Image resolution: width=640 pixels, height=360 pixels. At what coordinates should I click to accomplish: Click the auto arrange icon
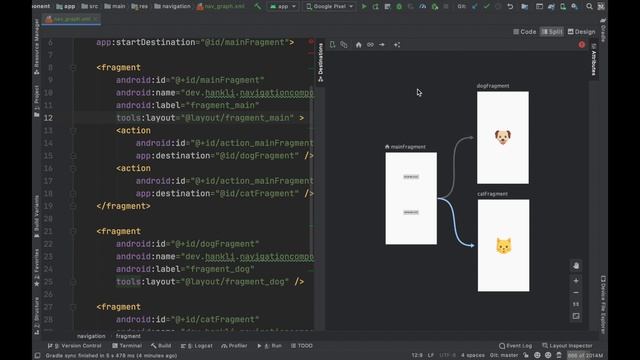397,44
